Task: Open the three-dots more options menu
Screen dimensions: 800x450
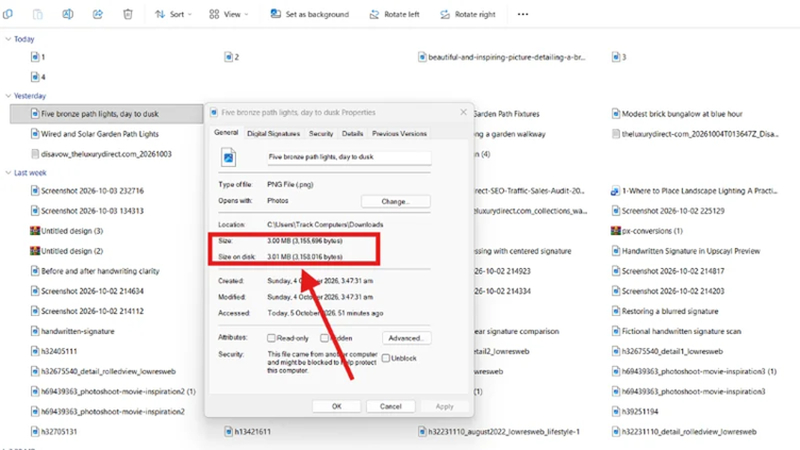Action: click(x=523, y=14)
